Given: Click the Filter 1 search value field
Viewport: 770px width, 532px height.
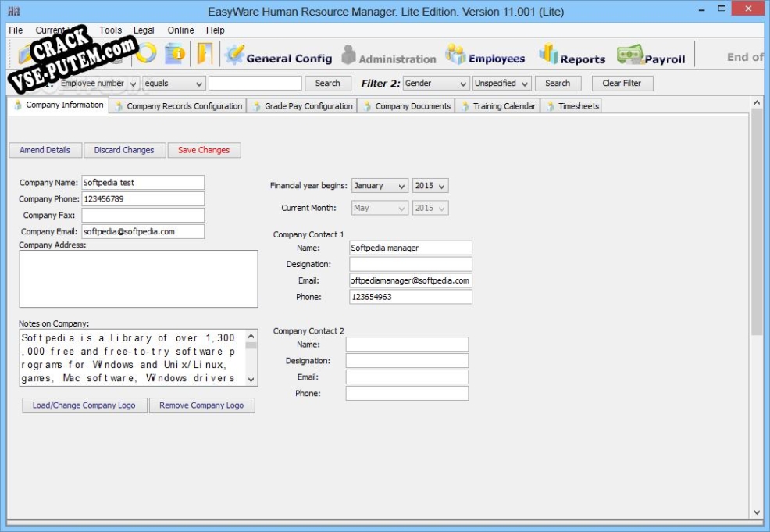Looking at the screenshot, I should click(x=255, y=84).
